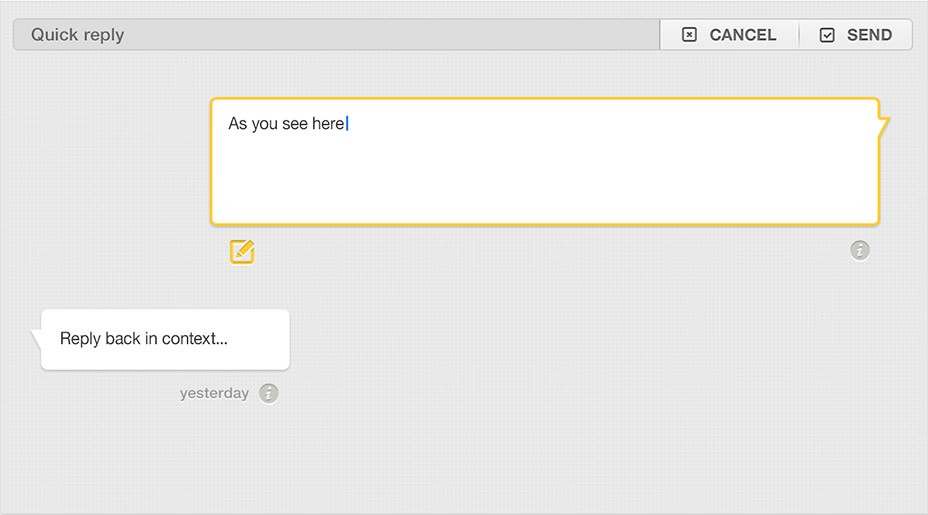Click the info icon under reply box
Screen dimensions: 928x515
[860, 250]
